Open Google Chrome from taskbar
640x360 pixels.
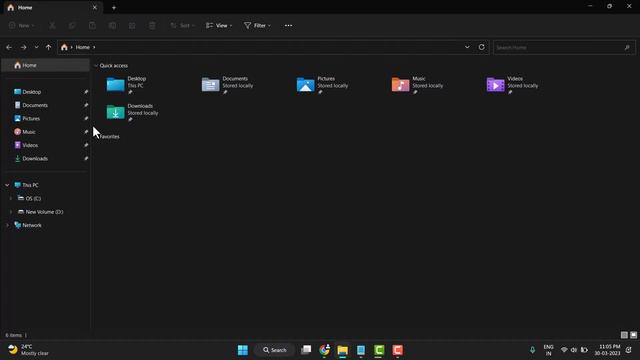pyautogui.click(x=324, y=350)
